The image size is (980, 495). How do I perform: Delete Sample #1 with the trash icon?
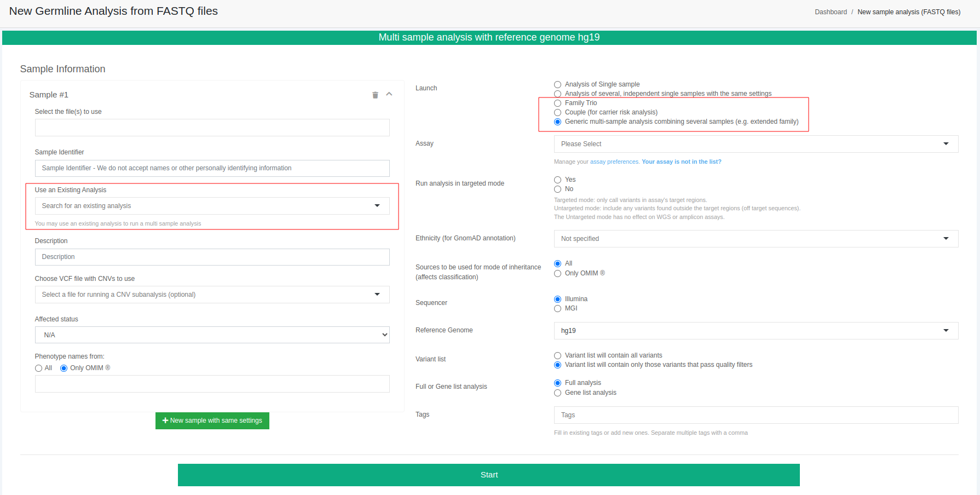point(375,95)
